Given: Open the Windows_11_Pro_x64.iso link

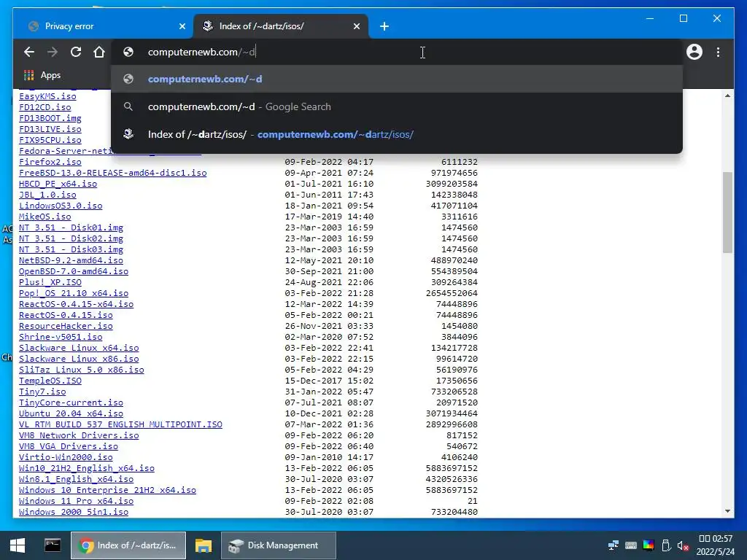Looking at the screenshot, I should [76, 502].
